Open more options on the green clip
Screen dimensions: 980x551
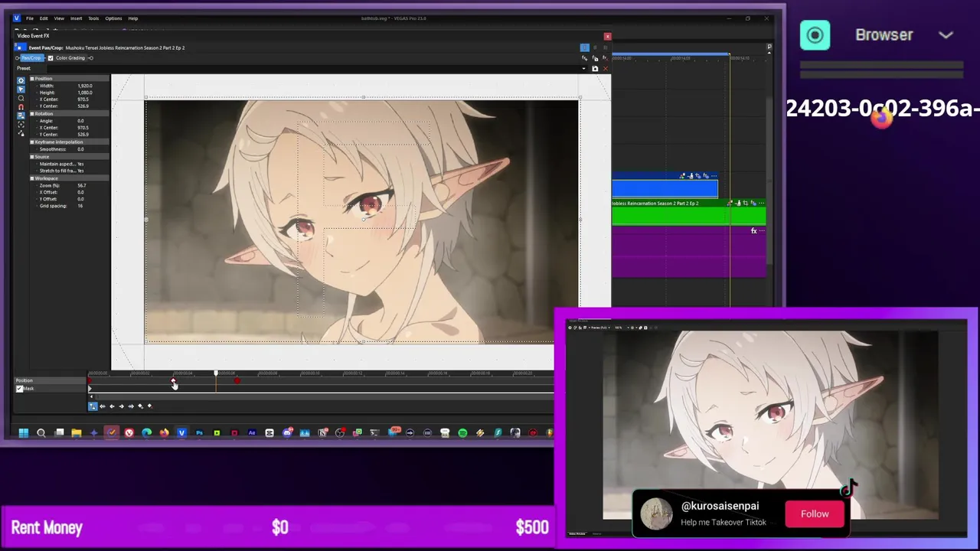[762, 203]
